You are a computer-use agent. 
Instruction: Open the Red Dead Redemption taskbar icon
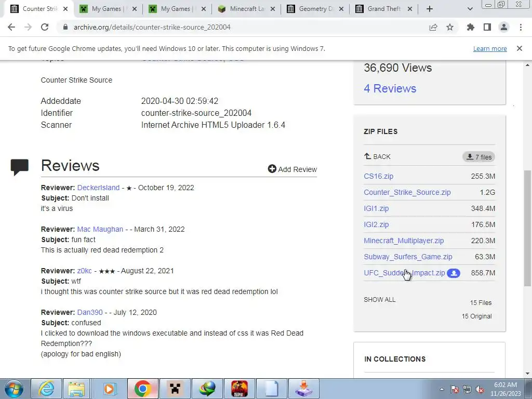point(240,389)
